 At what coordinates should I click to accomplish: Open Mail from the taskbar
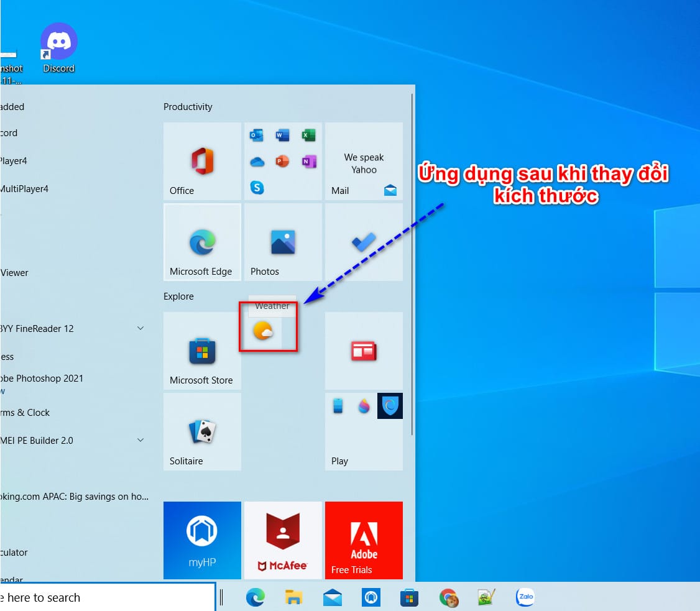pos(333,597)
